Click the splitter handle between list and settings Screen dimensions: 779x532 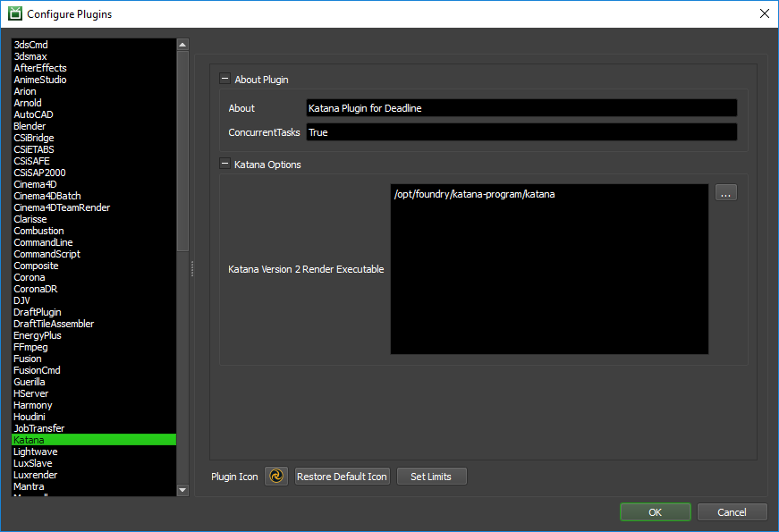(x=192, y=269)
